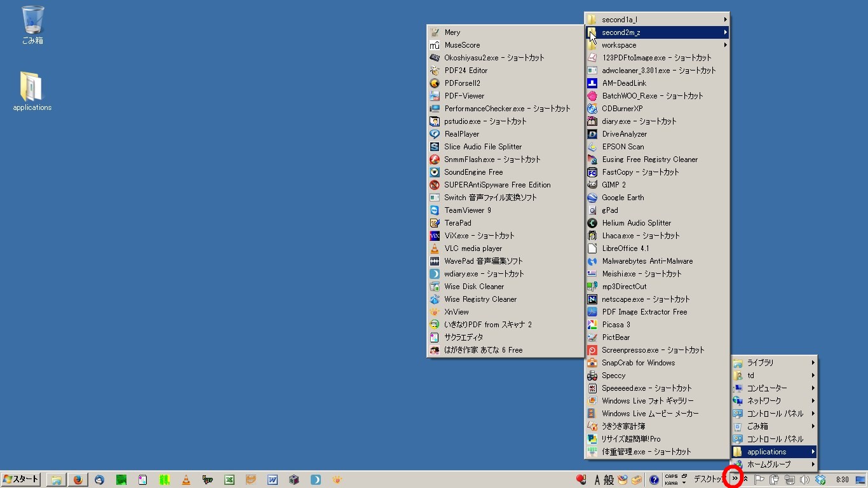Launch VLC media player menu entry
Image resolution: width=868 pixels, height=488 pixels.
click(x=505, y=248)
